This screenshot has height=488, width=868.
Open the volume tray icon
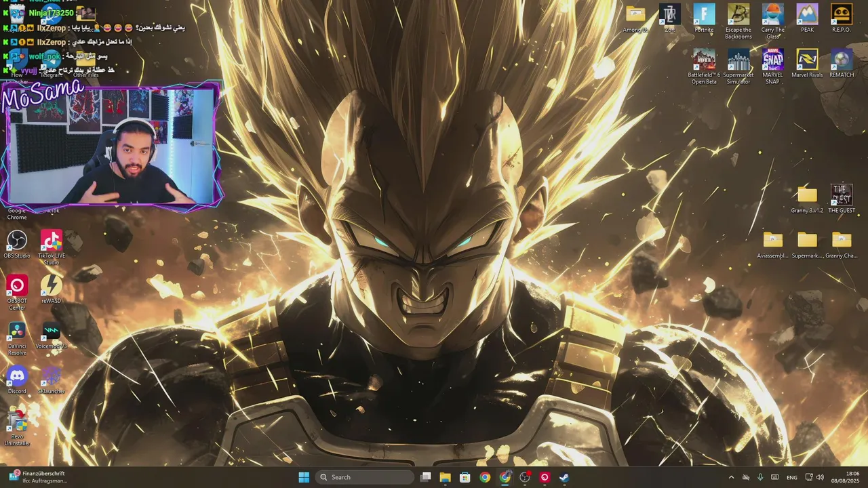(x=820, y=477)
